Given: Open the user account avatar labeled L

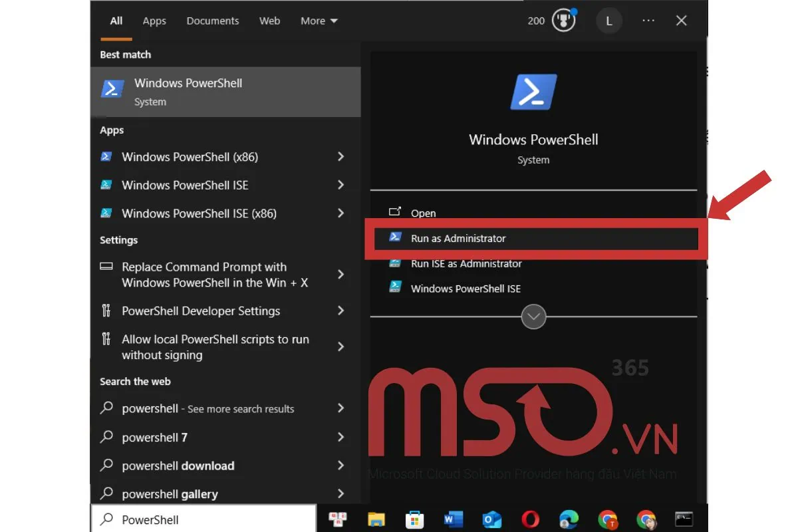Looking at the screenshot, I should pyautogui.click(x=609, y=21).
